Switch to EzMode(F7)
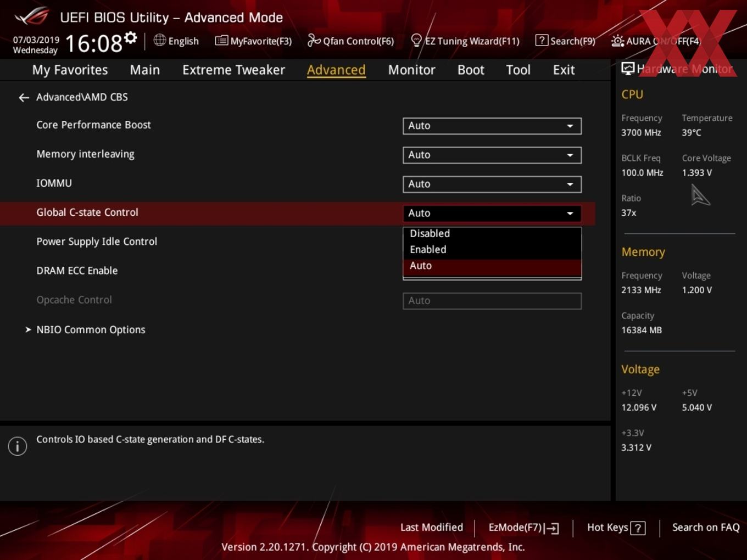747x560 pixels. click(x=523, y=528)
